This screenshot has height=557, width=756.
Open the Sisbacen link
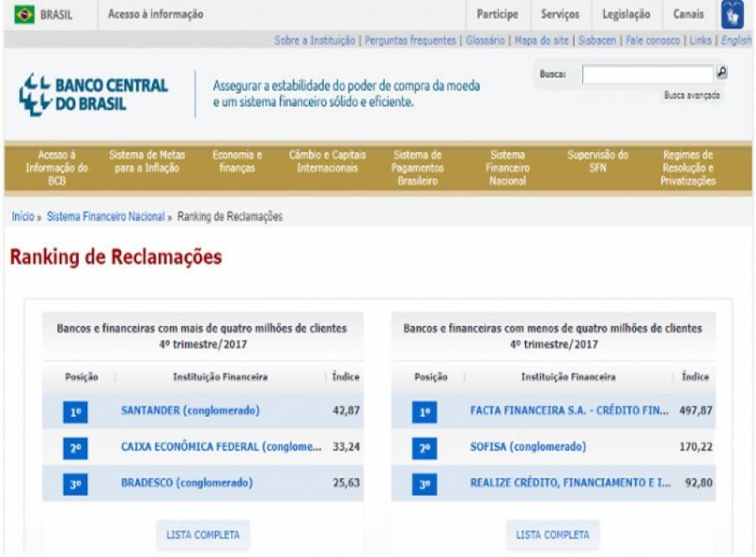coord(597,40)
